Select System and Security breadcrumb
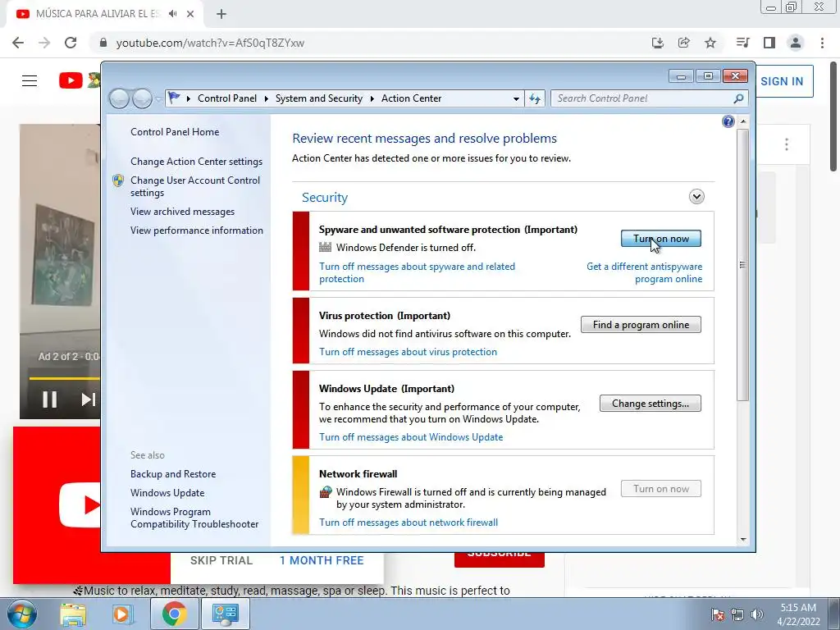This screenshot has width=840, height=630. tap(319, 98)
